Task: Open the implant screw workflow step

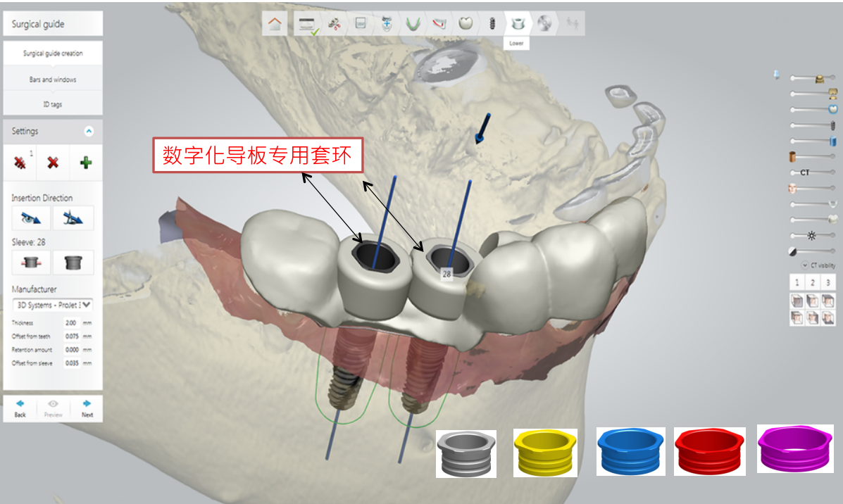Action: point(492,24)
